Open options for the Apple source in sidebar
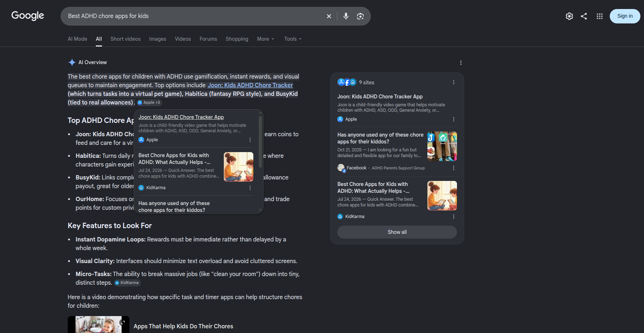 (454, 119)
